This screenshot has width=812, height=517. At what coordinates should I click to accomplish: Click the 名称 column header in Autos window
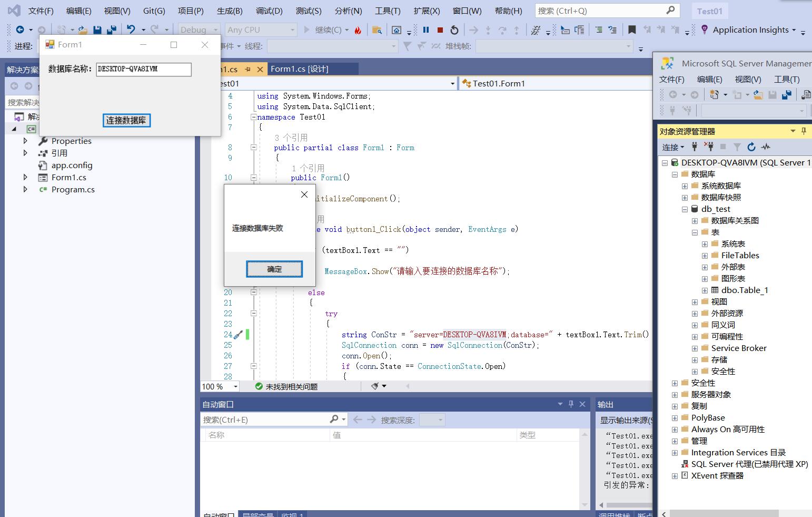(x=267, y=435)
